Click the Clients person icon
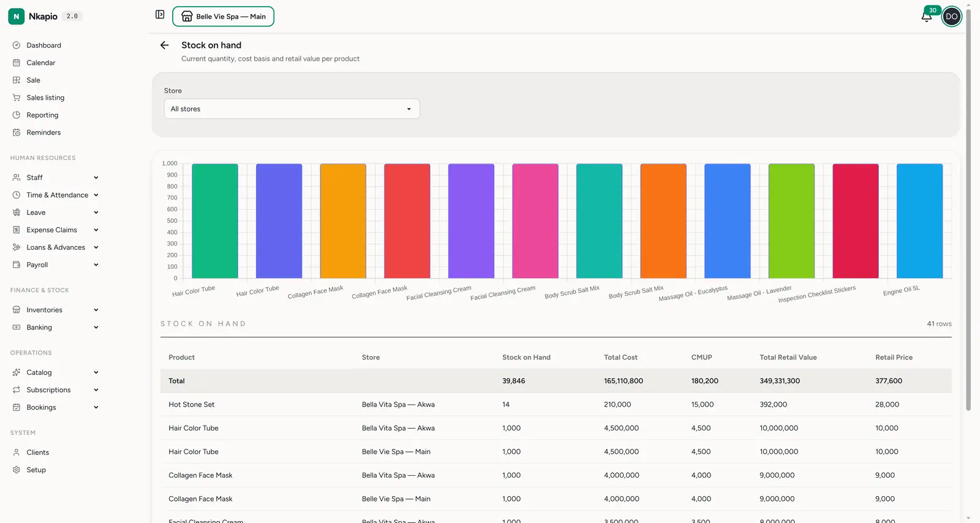The width and height of the screenshot is (980, 523). tap(17, 453)
